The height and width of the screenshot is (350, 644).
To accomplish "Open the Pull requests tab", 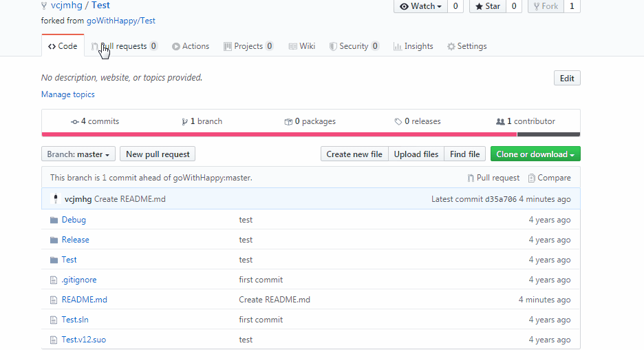I will [124, 46].
